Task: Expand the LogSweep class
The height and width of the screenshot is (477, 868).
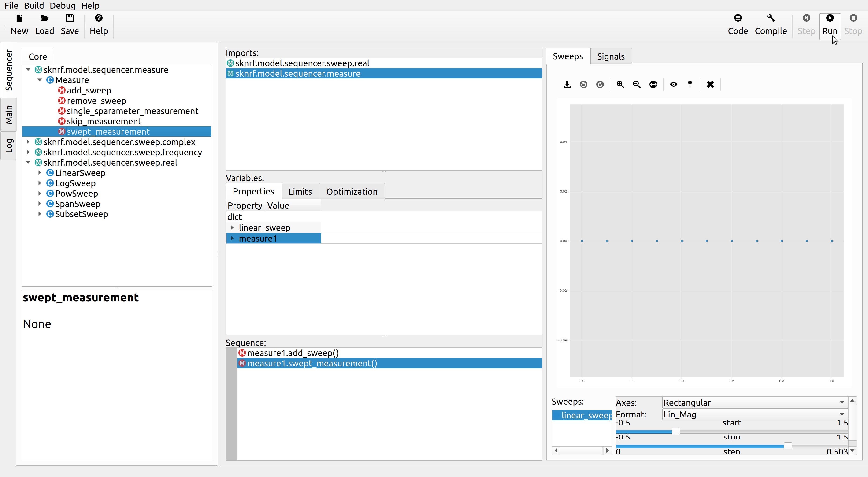Action: tap(40, 183)
